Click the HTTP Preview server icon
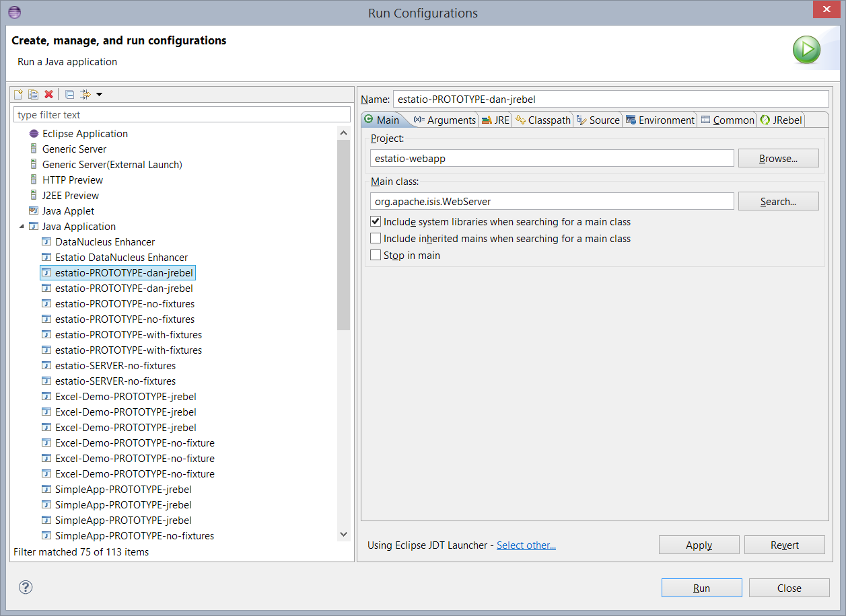Screen dimensions: 846x616 pyautogui.click(x=34, y=180)
